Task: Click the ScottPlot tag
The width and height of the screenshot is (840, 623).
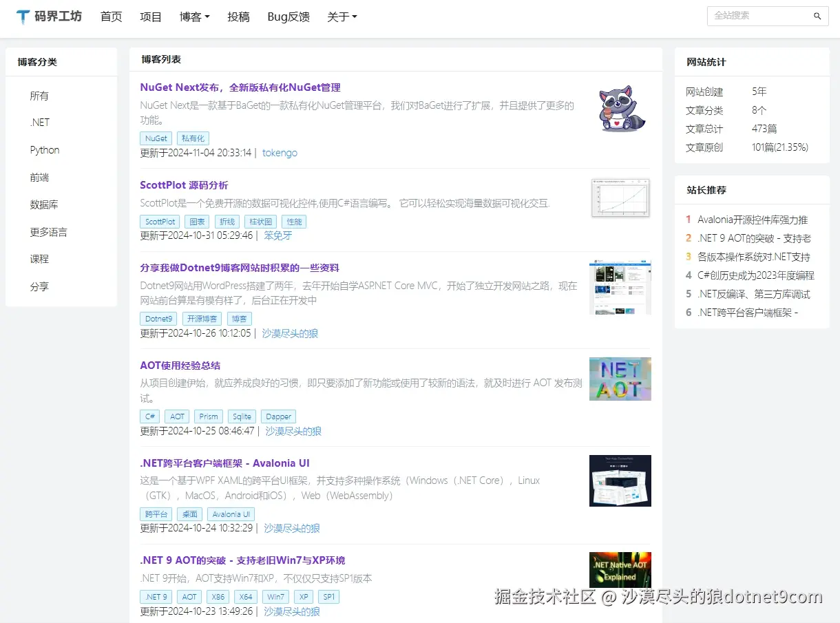Action: [160, 222]
